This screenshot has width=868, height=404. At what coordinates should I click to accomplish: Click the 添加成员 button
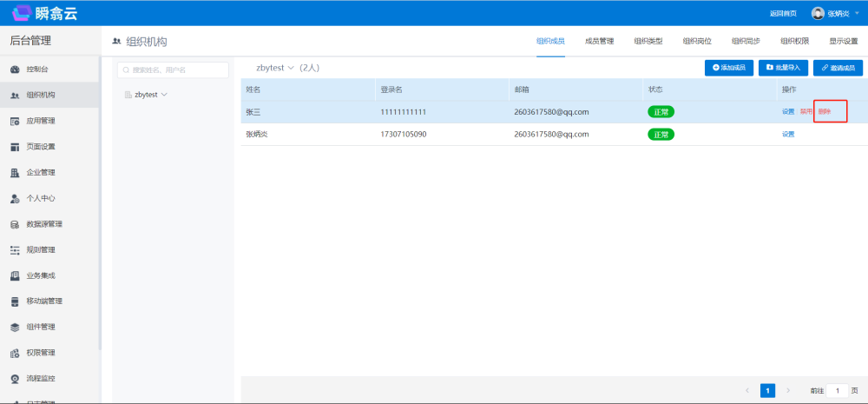[x=728, y=68]
